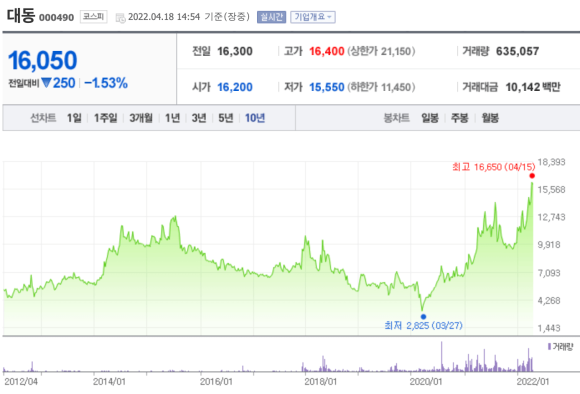Image resolution: width=580 pixels, height=394 pixels.
Task: Click the red 최고 high point marker
Action: (532, 176)
